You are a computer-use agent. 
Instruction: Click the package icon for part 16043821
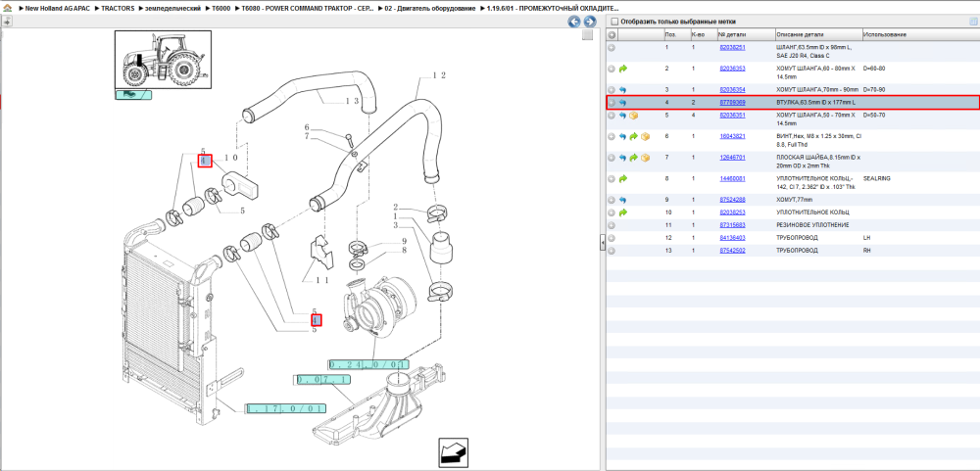tap(645, 136)
